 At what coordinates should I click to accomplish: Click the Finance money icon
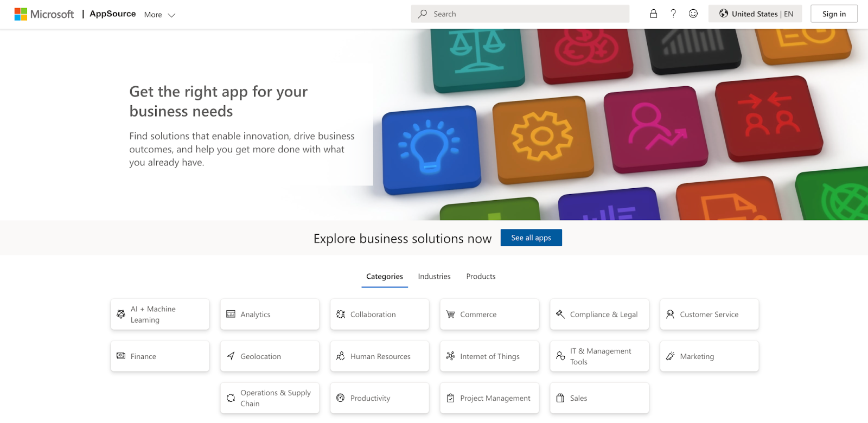[x=121, y=356]
